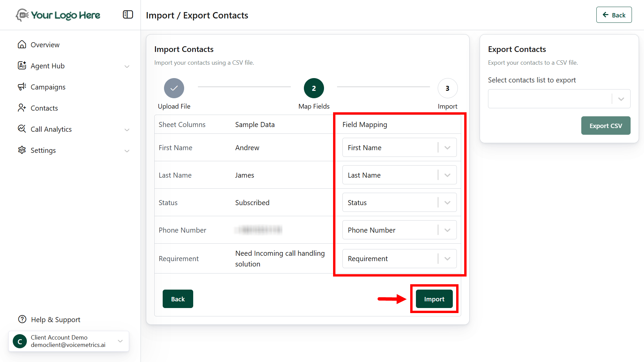Expand the Call Analytics submenu chevron

pos(127,130)
